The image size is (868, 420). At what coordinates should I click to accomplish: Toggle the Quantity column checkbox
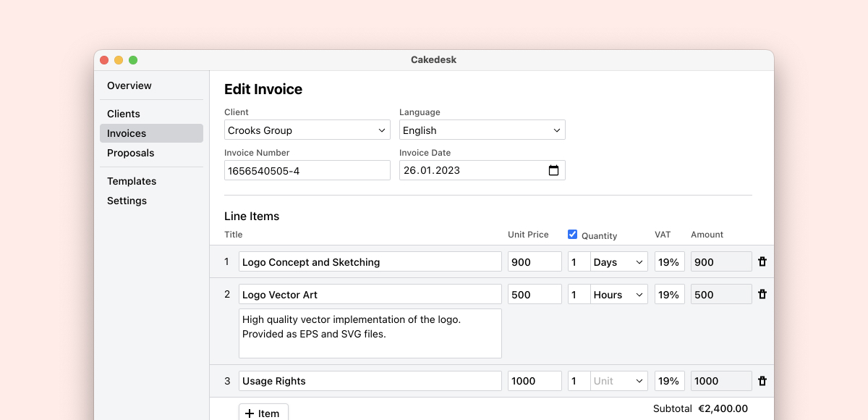572,235
